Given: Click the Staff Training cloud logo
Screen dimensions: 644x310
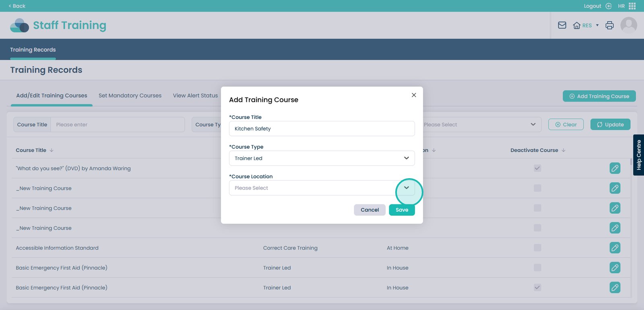Looking at the screenshot, I should pyautogui.click(x=19, y=25).
